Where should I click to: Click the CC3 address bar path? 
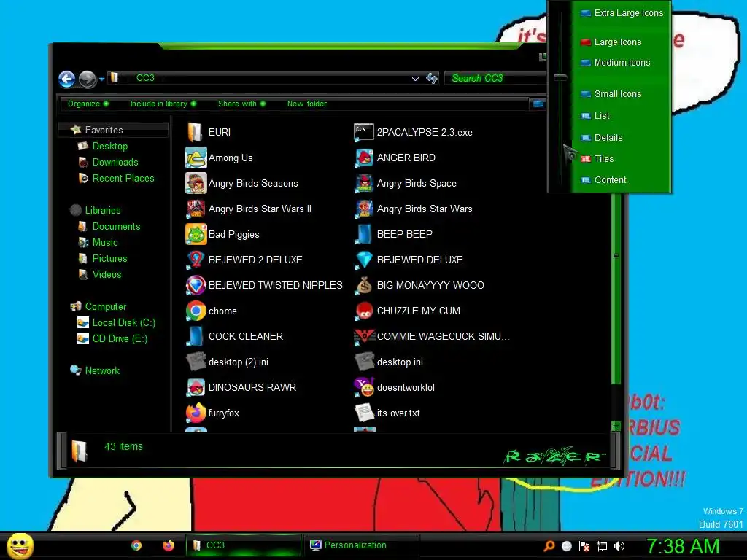tap(145, 78)
